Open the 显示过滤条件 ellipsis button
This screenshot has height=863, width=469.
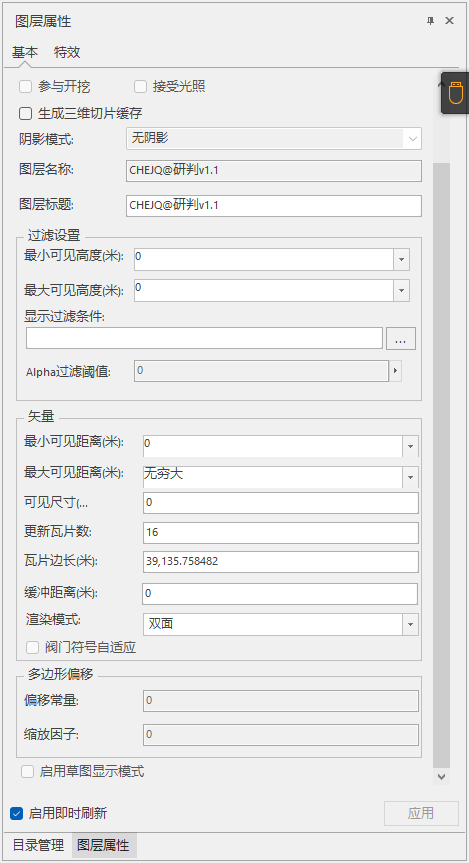(x=401, y=338)
